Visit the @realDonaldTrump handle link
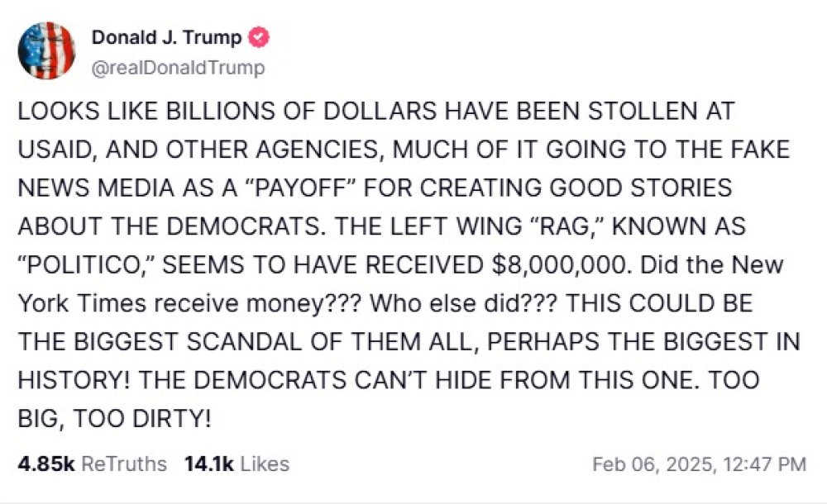This screenshot has height=504, width=827. click(179, 68)
